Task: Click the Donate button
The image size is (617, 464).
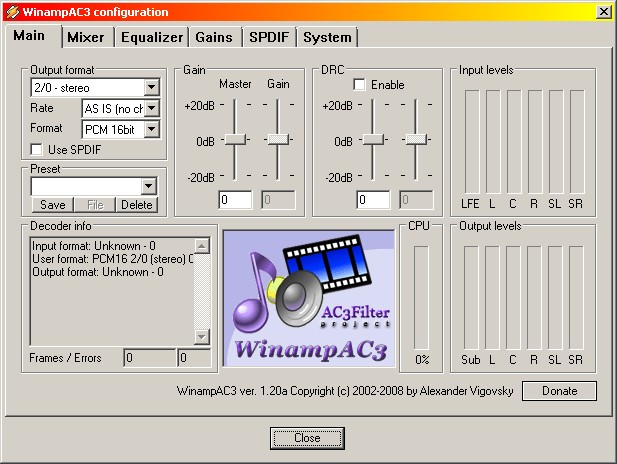Action: coord(559,391)
